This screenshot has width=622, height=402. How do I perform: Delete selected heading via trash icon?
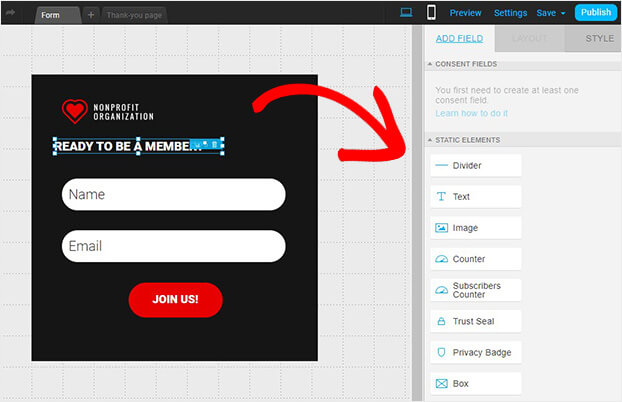coord(214,144)
